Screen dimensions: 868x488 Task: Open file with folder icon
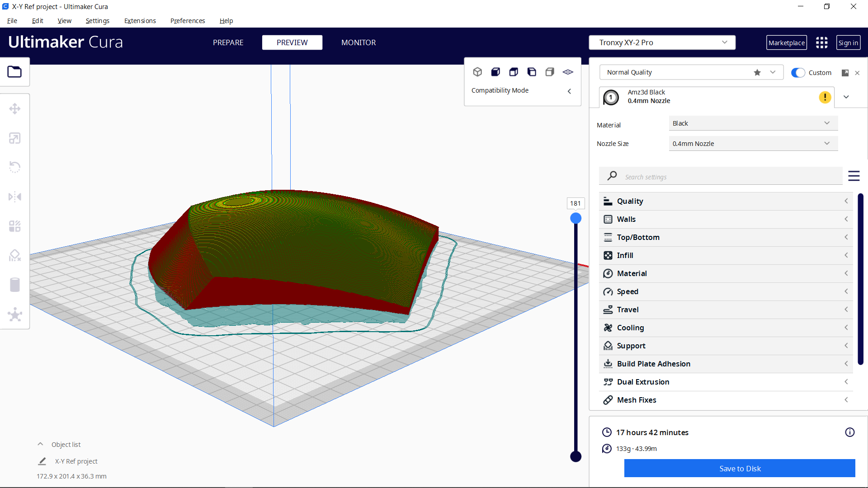point(14,72)
